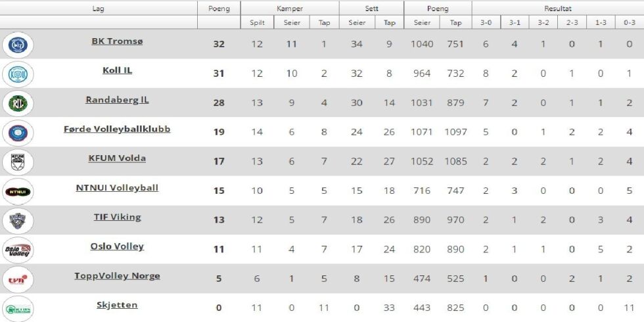644x322 pixels.
Task: Open the KFUM Volda link
Action: point(117,158)
